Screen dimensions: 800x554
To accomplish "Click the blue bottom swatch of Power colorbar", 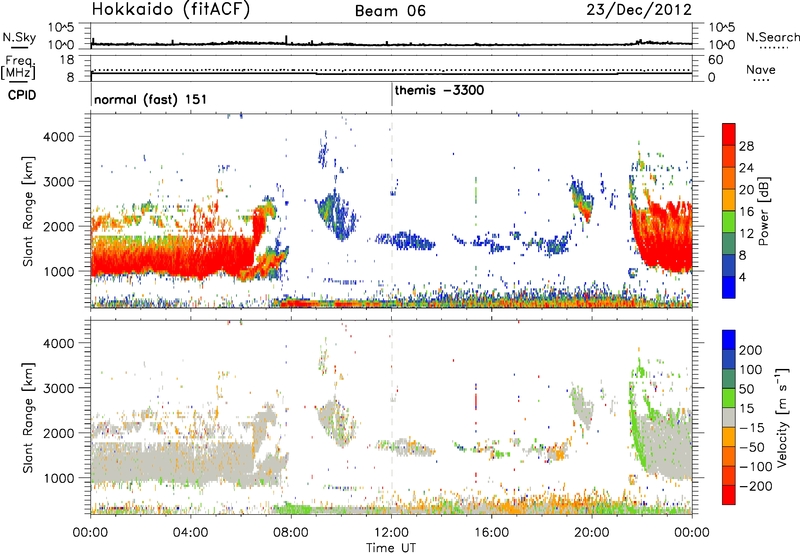I will click(729, 287).
